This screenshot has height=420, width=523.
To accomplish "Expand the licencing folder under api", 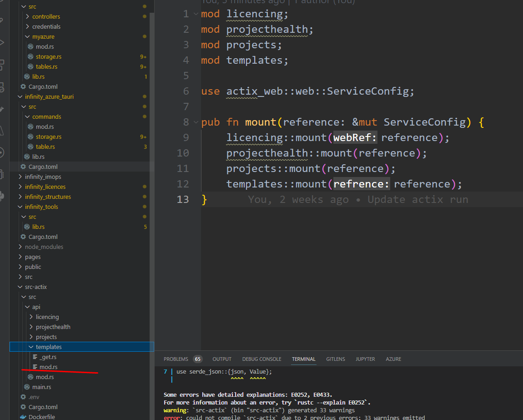I will [31, 317].
